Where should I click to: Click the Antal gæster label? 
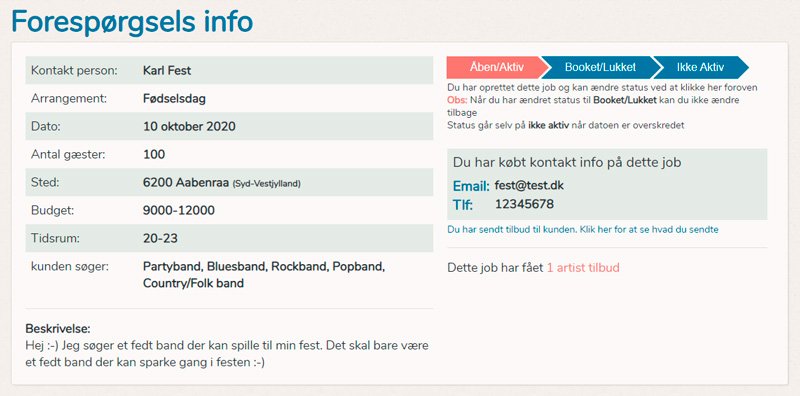click(x=68, y=154)
